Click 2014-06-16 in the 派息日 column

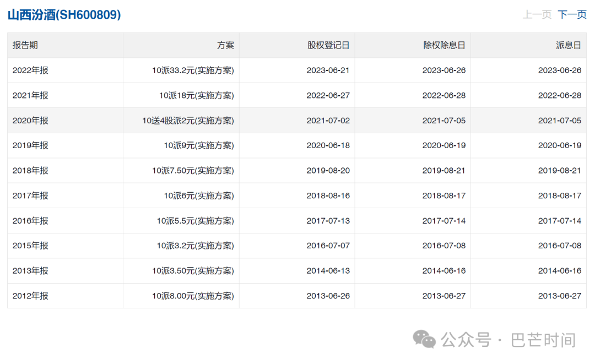(x=560, y=271)
